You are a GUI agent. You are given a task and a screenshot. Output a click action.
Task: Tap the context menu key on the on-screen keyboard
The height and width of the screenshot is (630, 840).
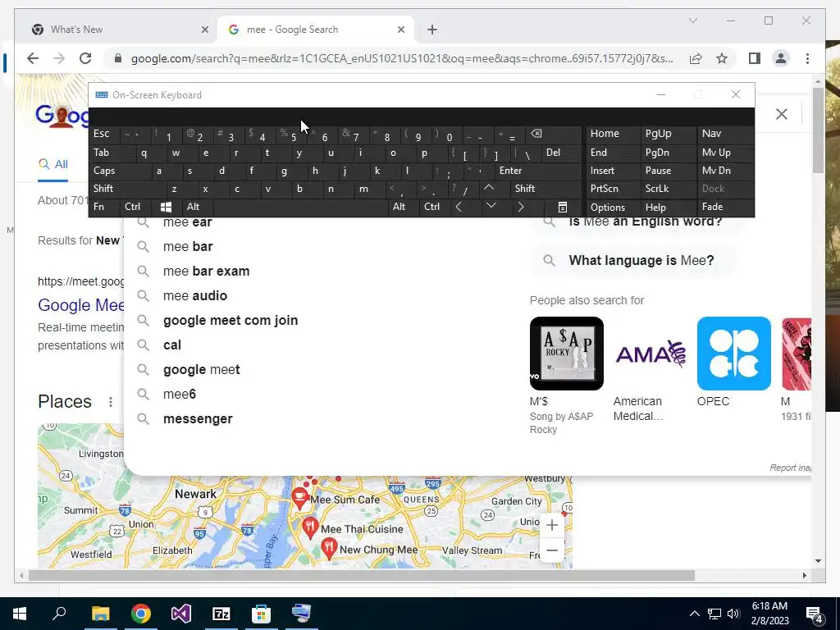point(562,207)
